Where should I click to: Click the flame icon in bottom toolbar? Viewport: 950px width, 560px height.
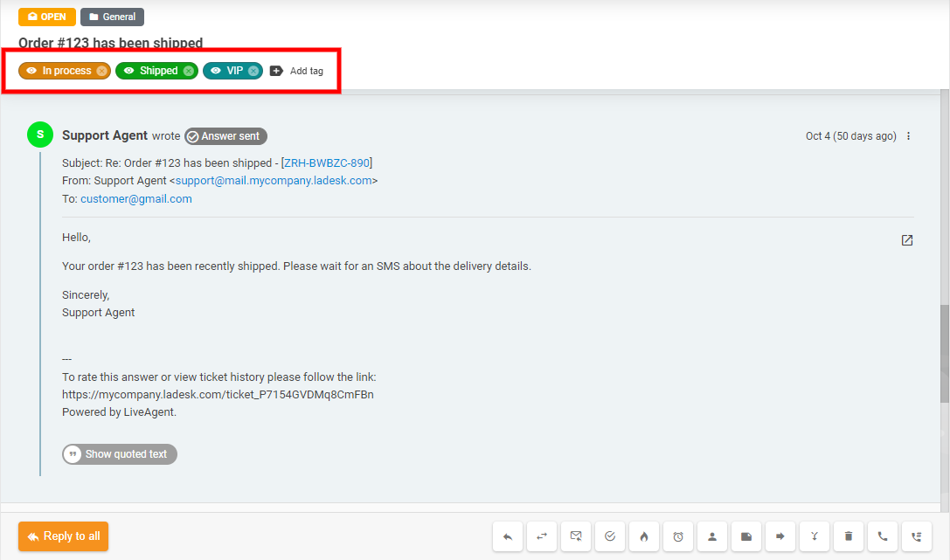[x=644, y=536]
